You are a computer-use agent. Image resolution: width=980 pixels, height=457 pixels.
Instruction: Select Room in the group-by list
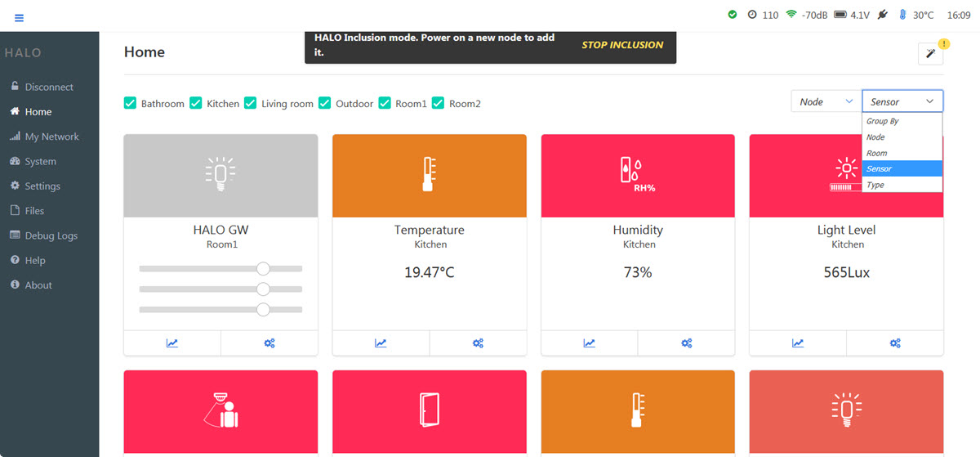[x=876, y=153]
